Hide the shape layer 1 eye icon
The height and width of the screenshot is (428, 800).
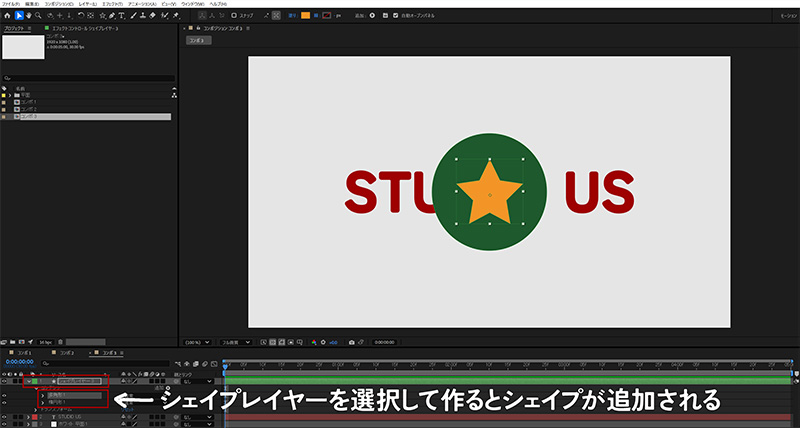click(4, 381)
